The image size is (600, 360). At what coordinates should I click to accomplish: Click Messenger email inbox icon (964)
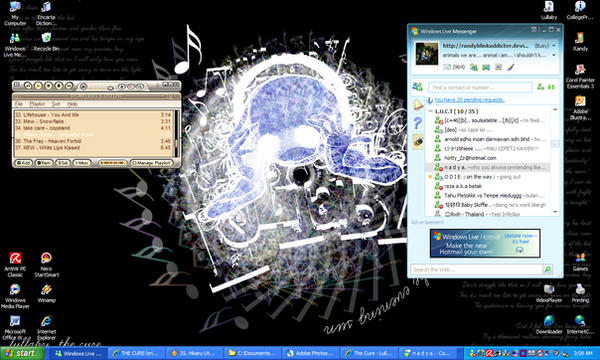pyautogui.click(x=454, y=67)
